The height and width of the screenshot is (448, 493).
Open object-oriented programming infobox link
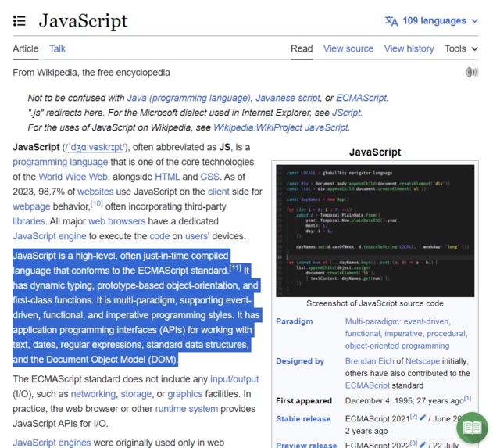point(397,346)
